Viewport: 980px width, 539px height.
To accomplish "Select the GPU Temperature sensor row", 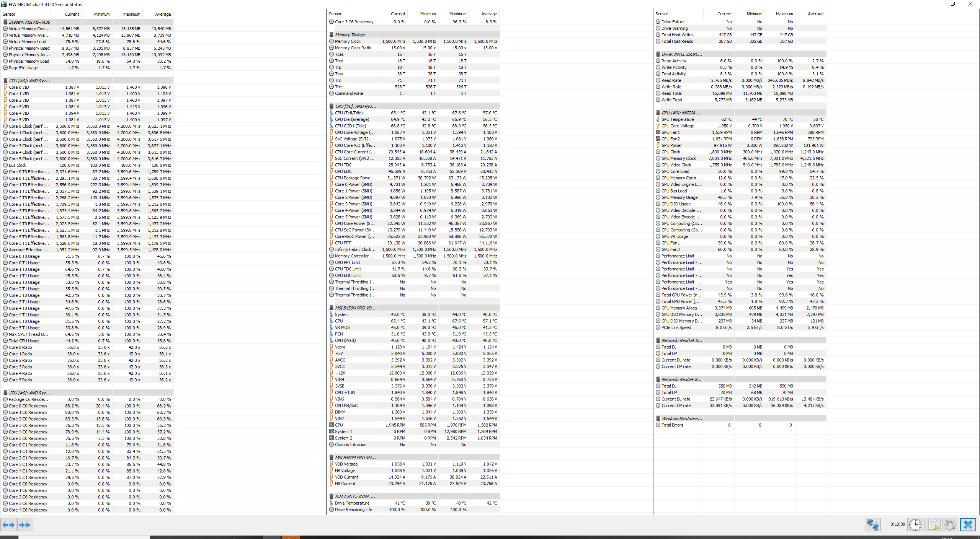I will click(x=678, y=119).
